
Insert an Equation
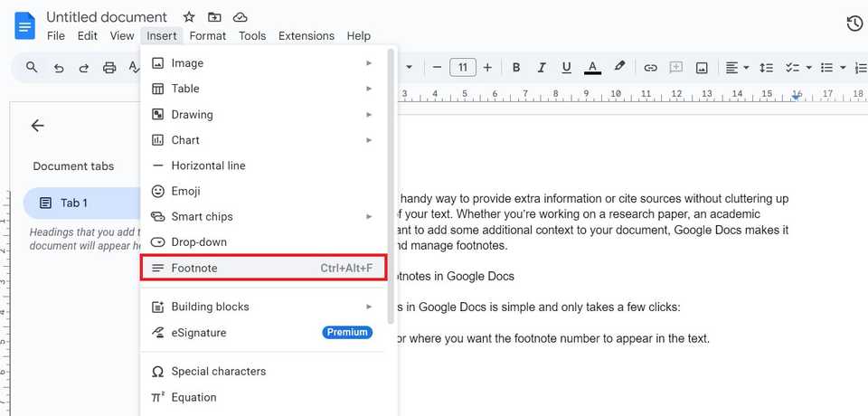[263, 397]
